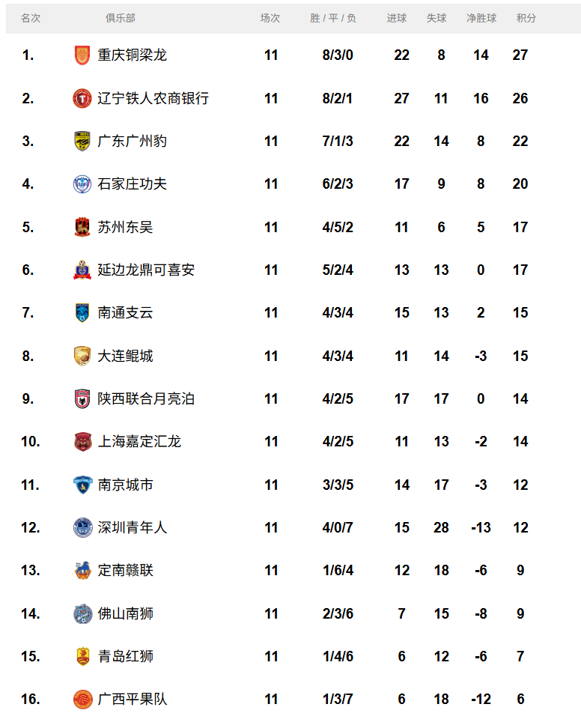
Task: Open the 南京城市 team name link
Action: (x=125, y=485)
